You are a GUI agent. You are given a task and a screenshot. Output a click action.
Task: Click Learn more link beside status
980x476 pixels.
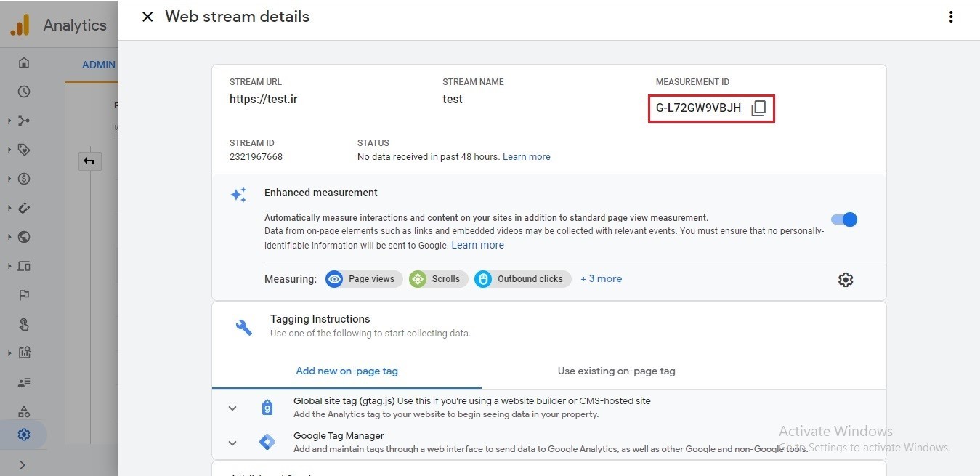tap(526, 157)
